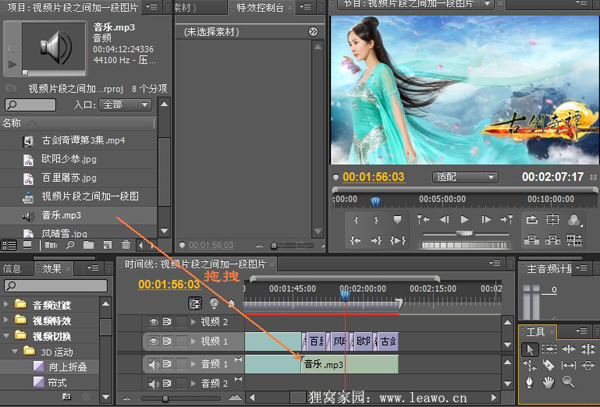
Task: Open the 适配 zoom level dropdown
Action: (465, 177)
